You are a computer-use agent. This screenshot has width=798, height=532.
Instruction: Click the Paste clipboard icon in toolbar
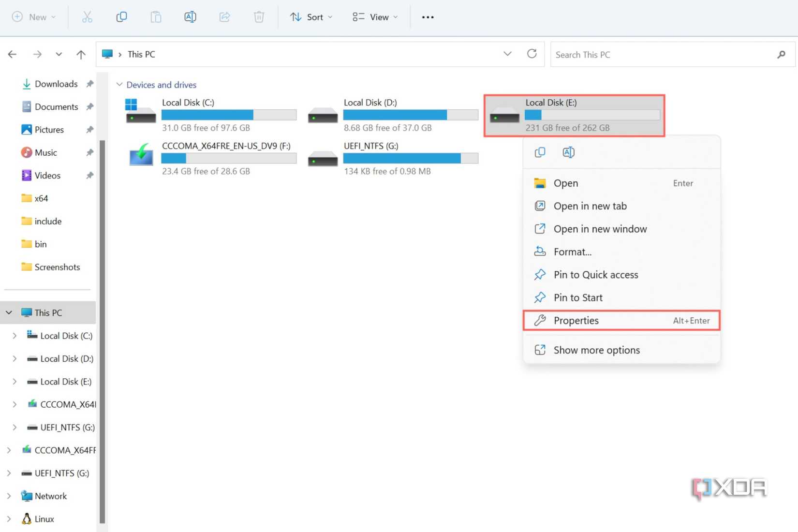pyautogui.click(x=156, y=17)
